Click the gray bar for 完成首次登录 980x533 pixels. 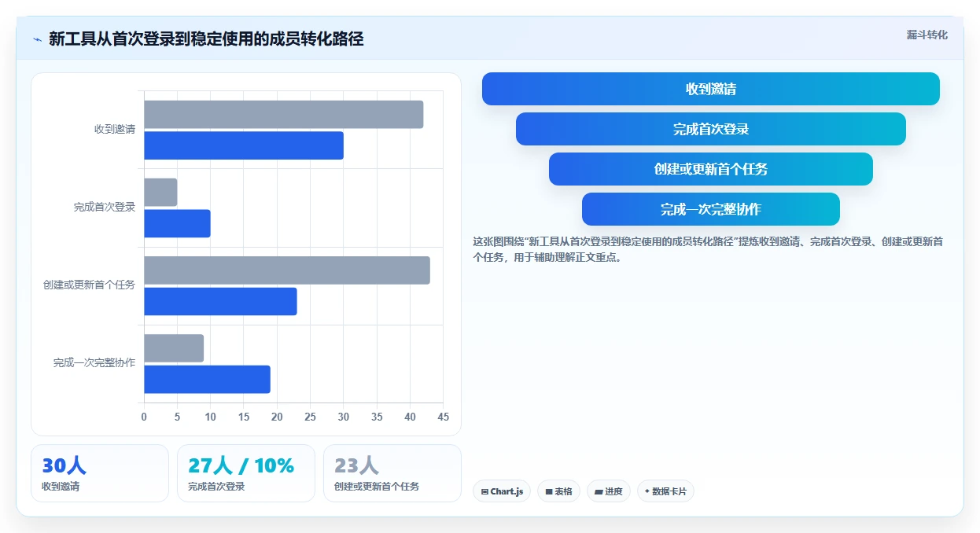160,193
